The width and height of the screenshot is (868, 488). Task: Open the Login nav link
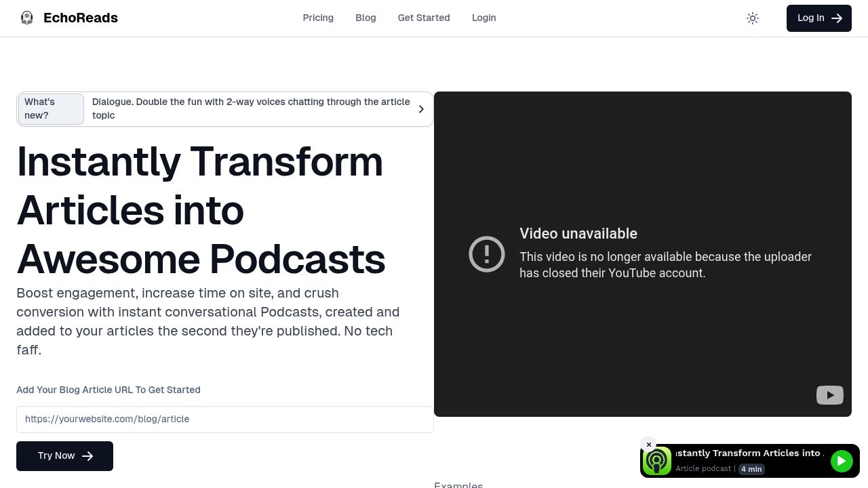click(x=484, y=18)
